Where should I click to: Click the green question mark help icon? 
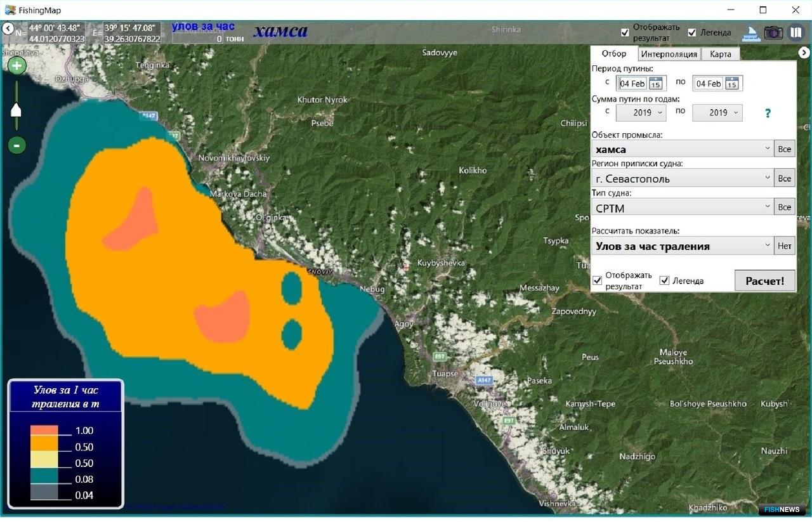tap(768, 113)
